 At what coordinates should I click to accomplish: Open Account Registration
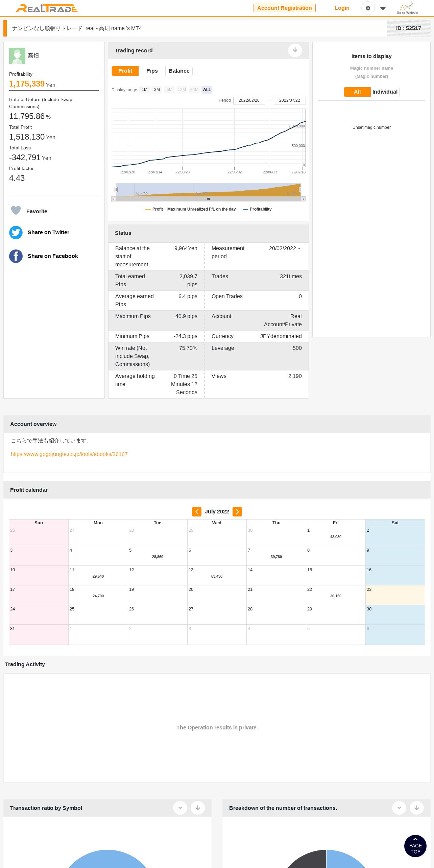click(285, 8)
